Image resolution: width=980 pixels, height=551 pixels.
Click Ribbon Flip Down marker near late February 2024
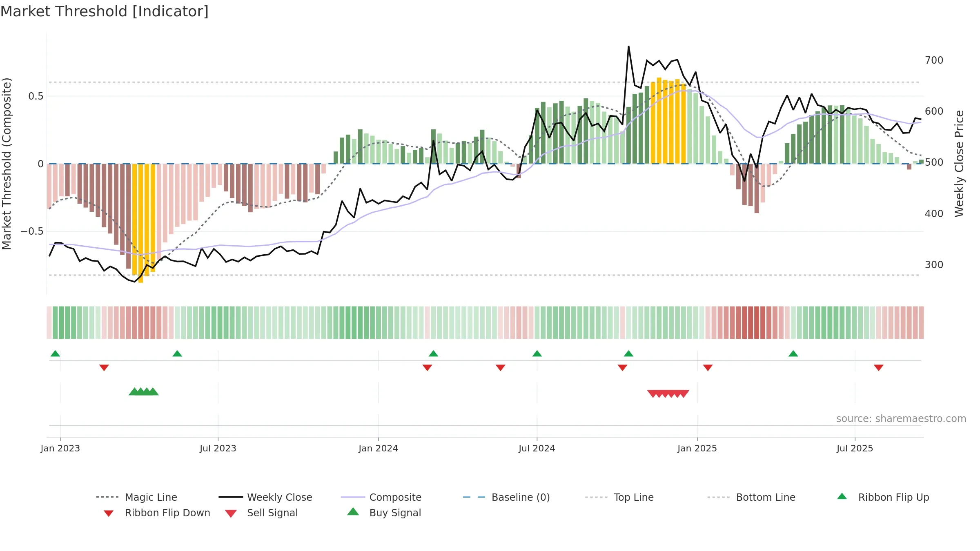(427, 368)
